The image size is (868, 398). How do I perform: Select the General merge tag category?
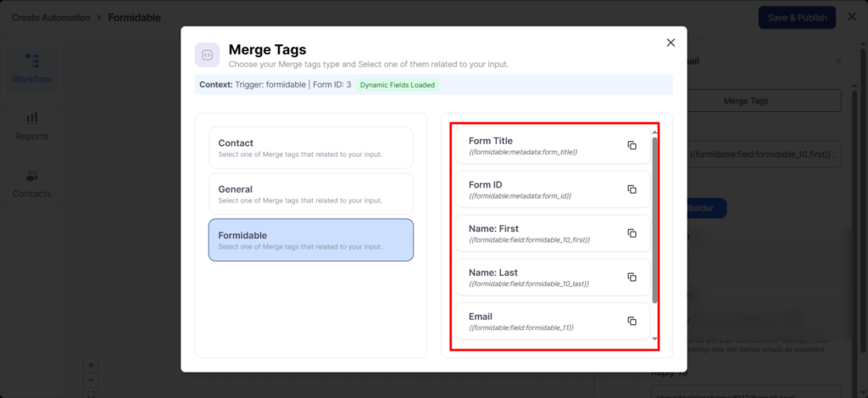[310, 193]
